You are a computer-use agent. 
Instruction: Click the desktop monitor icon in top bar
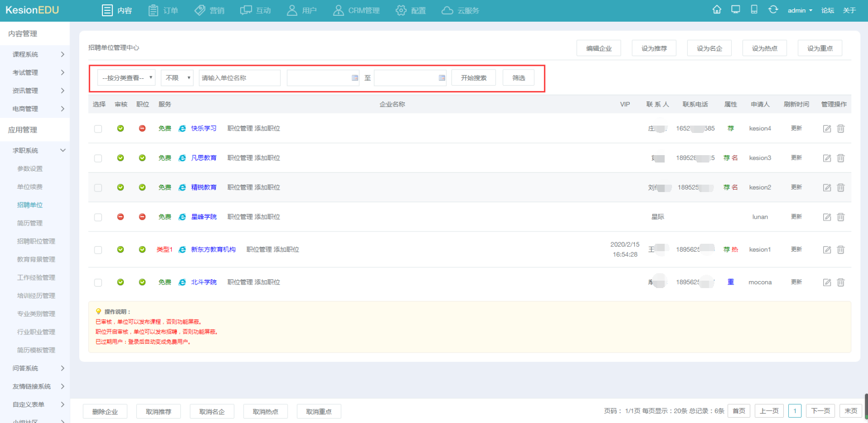[x=736, y=9]
